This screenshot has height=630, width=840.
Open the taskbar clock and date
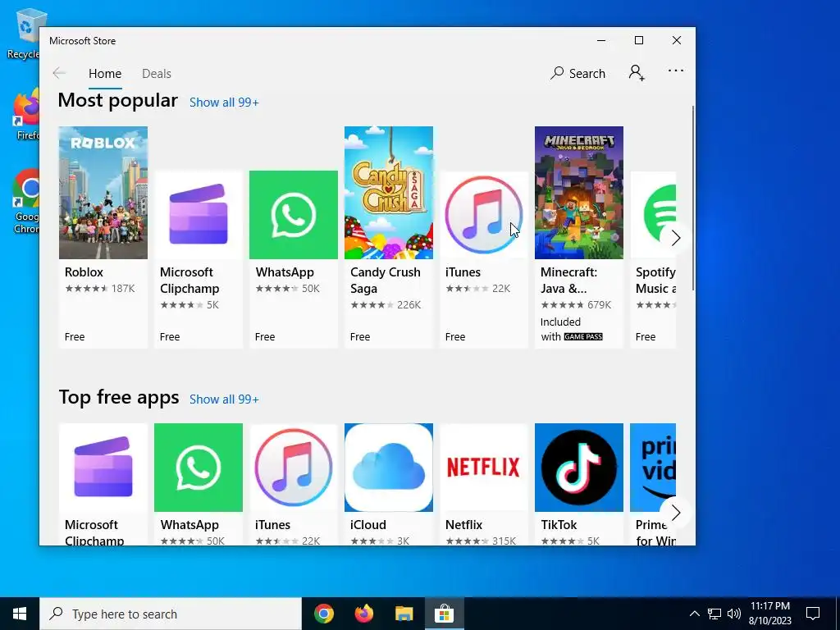coord(769,614)
